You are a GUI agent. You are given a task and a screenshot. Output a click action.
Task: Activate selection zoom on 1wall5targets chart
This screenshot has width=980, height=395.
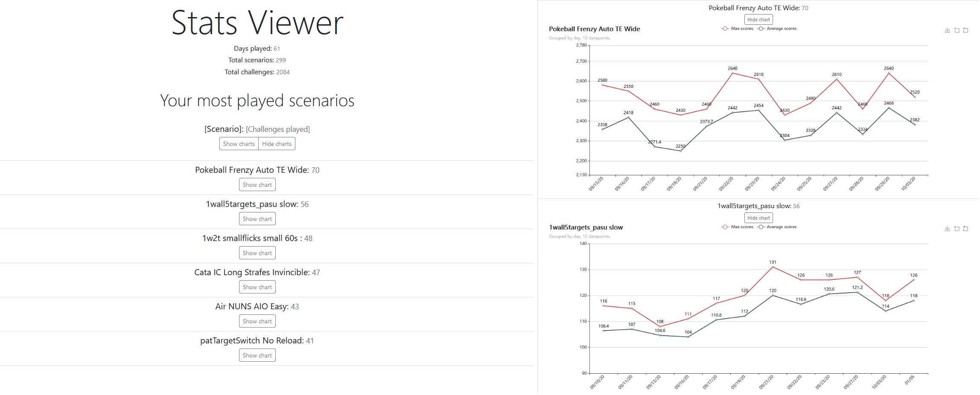[x=957, y=229]
